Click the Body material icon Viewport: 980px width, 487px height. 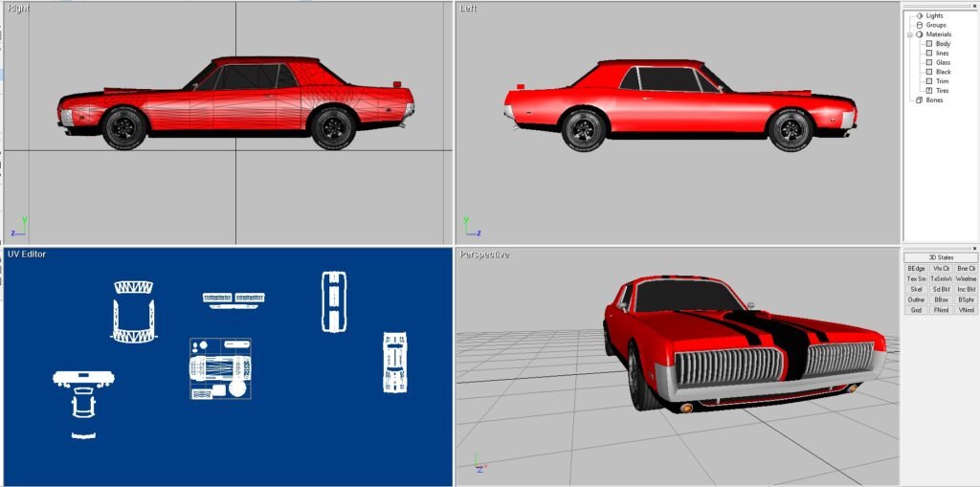(x=928, y=44)
